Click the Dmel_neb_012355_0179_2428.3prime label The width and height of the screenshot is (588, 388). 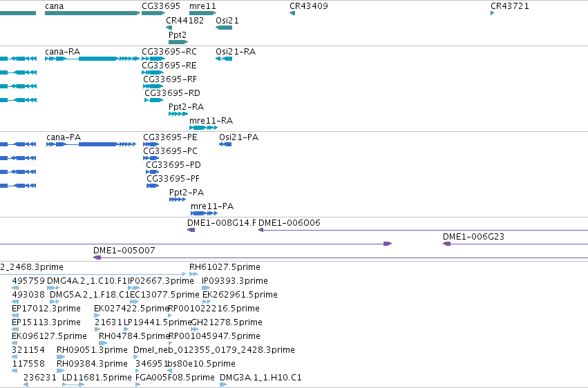[x=214, y=350]
